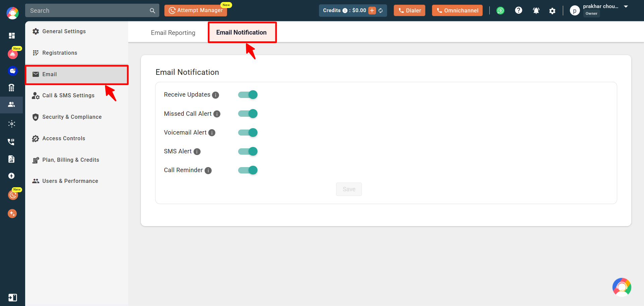Screen dimensions: 644x306
Task: Disable the SMS Alert switch
Action: 248,151
